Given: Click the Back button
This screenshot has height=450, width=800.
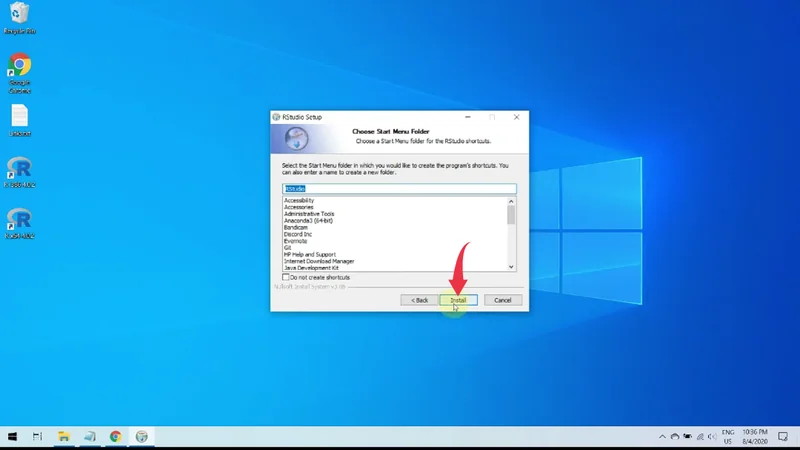Looking at the screenshot, I should tap(418, 300).
